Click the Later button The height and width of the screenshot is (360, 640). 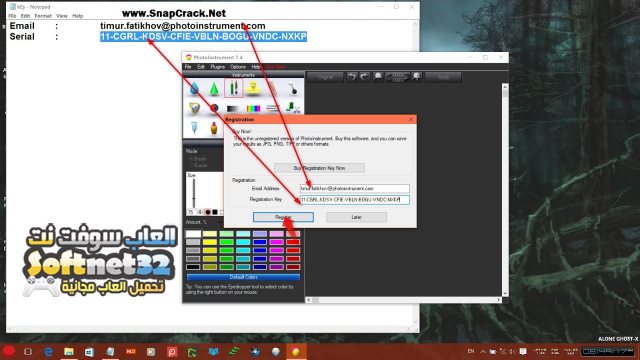tap(356, 217)
